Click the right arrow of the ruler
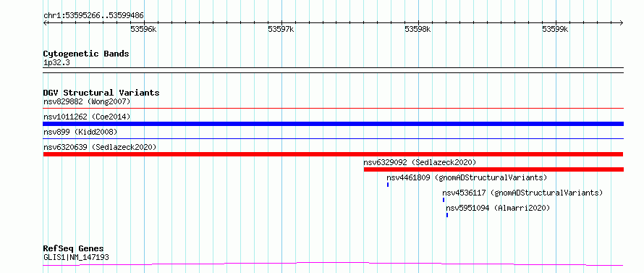The width and height of the screenshot is (644, 273). pyautogui.click(x=622, y=23)
